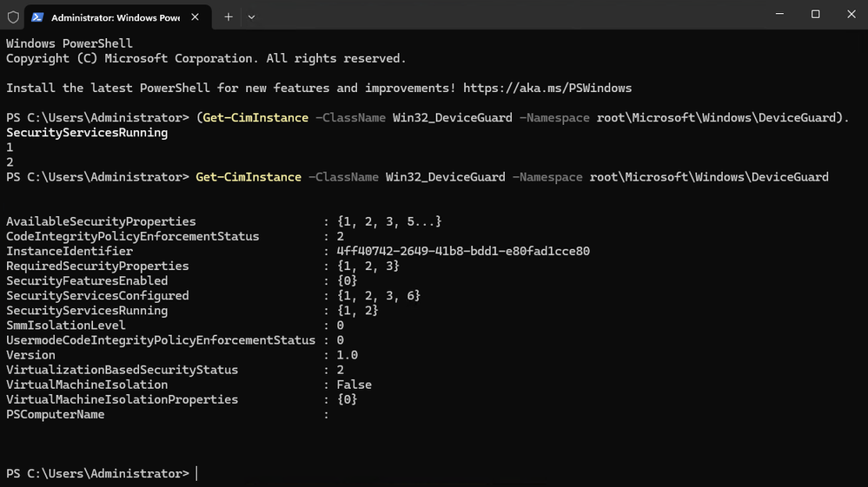The width and height of the screenshot is (868, 487).
Task: Click the PowerShell icon on the tab
Action: click(38, 16)
